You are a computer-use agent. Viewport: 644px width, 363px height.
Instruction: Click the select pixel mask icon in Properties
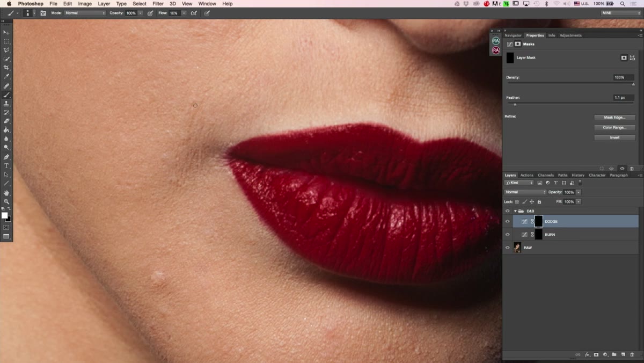tap(624, 57)
